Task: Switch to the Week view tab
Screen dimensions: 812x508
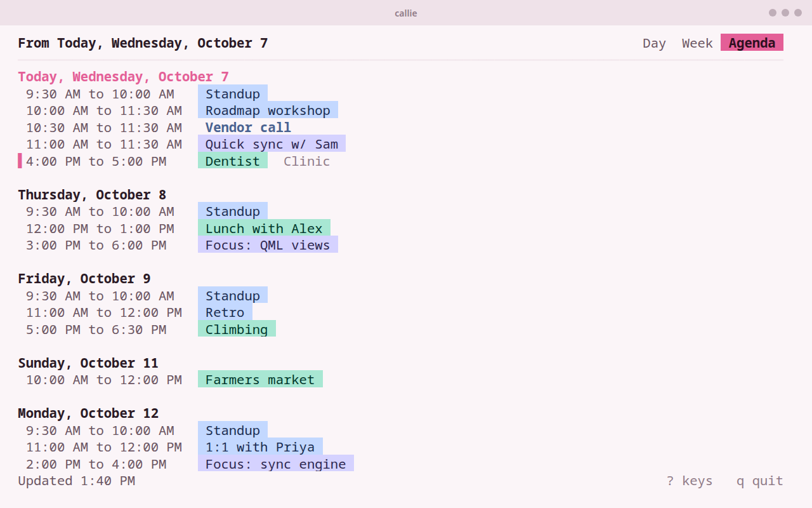Action: click(697, 43)
